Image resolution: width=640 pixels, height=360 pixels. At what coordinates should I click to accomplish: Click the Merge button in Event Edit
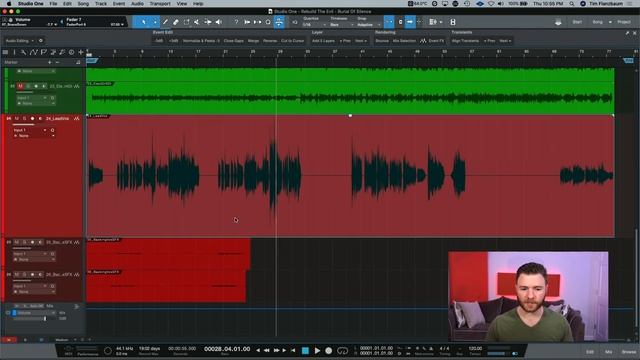tap(253, 41)
